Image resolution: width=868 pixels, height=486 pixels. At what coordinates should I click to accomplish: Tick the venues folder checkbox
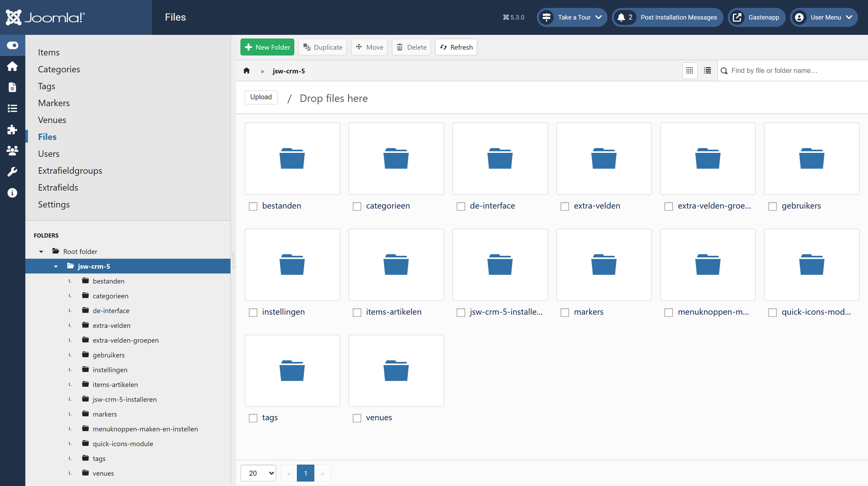357,418
